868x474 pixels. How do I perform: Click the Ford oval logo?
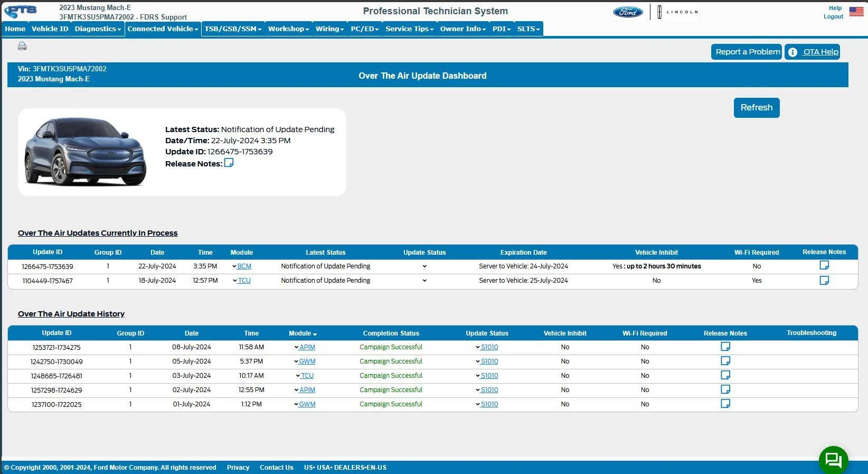[x=628, y=12]
